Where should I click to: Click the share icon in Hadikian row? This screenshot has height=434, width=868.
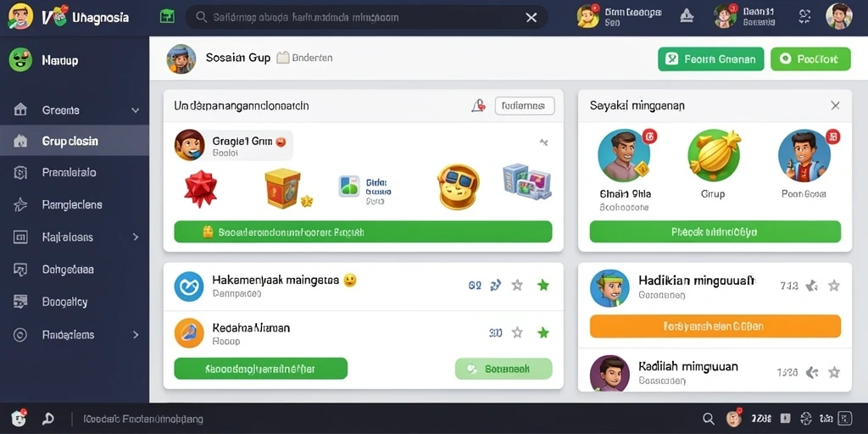point(811,286)
